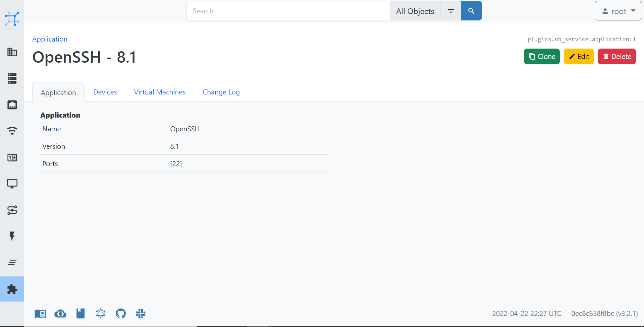644x327 pixels.
Task: Click the 0ec8c658f8bc (v3.2.1) version text
Action: pos(604,314)
